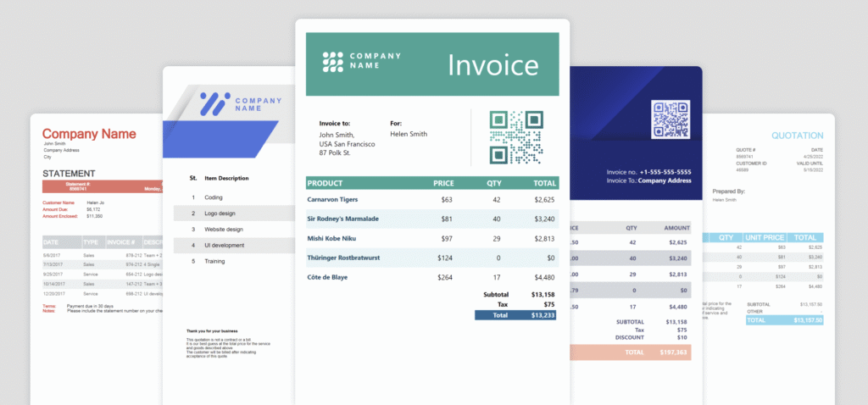
Task: Select the large "Invoice" title text
Action: click(492, 64)
